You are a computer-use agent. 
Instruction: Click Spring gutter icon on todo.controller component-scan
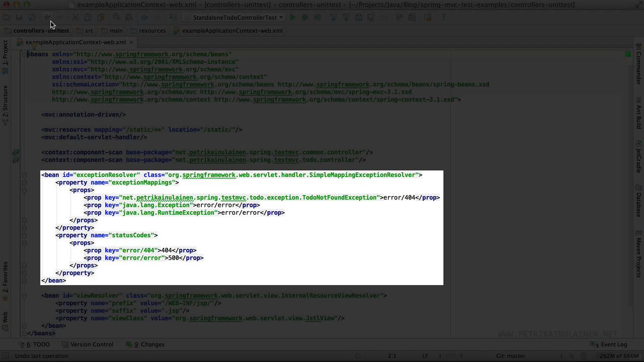click(16, 160)
